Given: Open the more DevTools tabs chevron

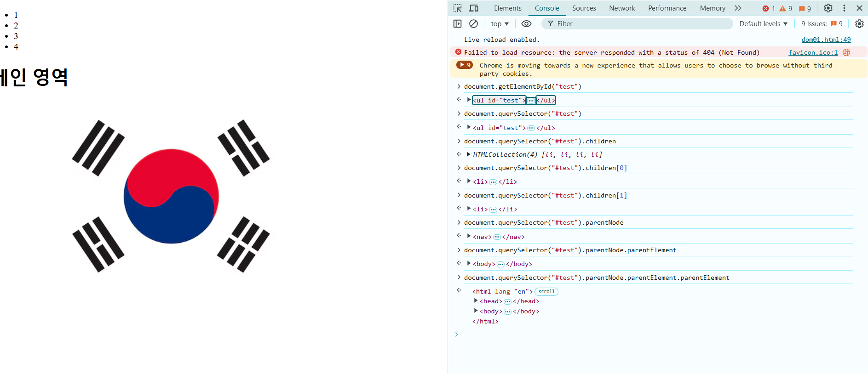Looking at the screenshot, I should point(738,8).
